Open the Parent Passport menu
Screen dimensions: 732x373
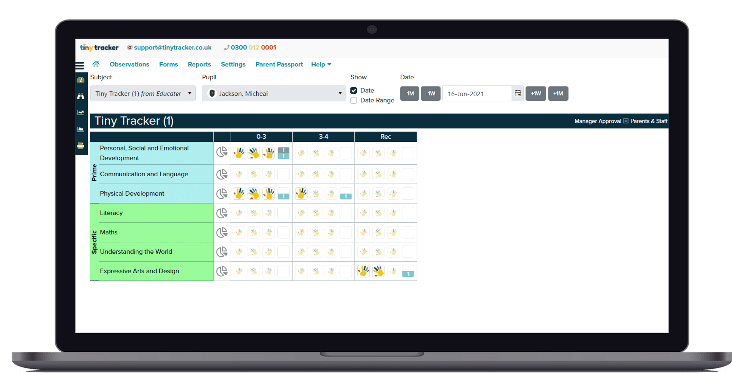click(x=279, y=64)
